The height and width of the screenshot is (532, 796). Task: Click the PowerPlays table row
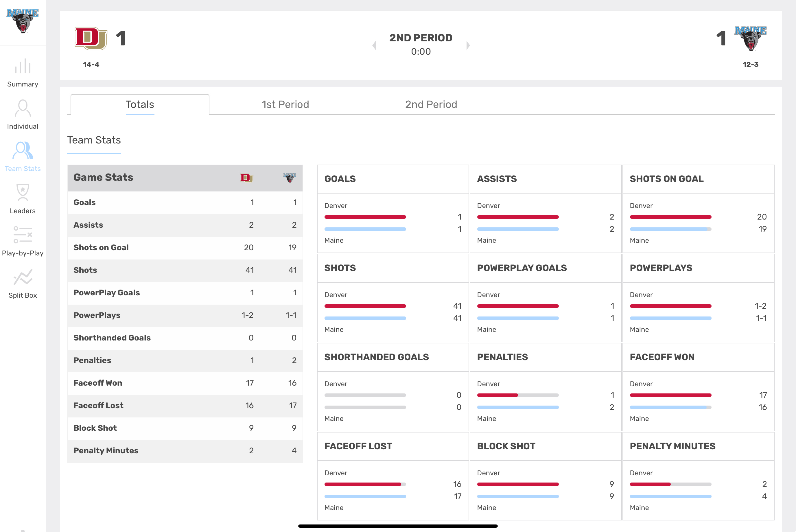(x=185, y=316)
